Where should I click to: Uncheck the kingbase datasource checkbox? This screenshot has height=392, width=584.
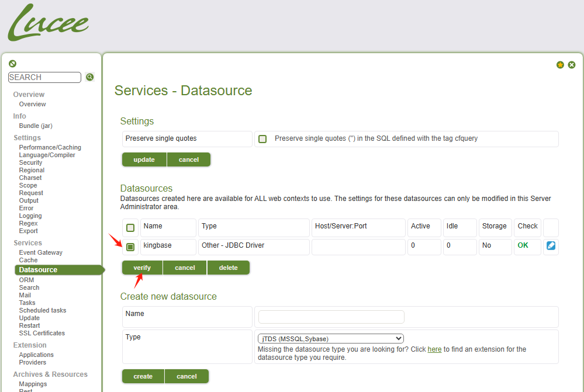point(130,247)
